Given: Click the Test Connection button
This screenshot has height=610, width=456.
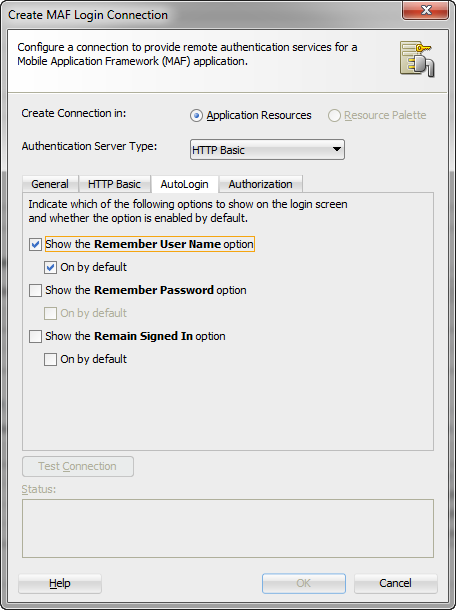Looking at the screenshot, I should tap(78, 466).
